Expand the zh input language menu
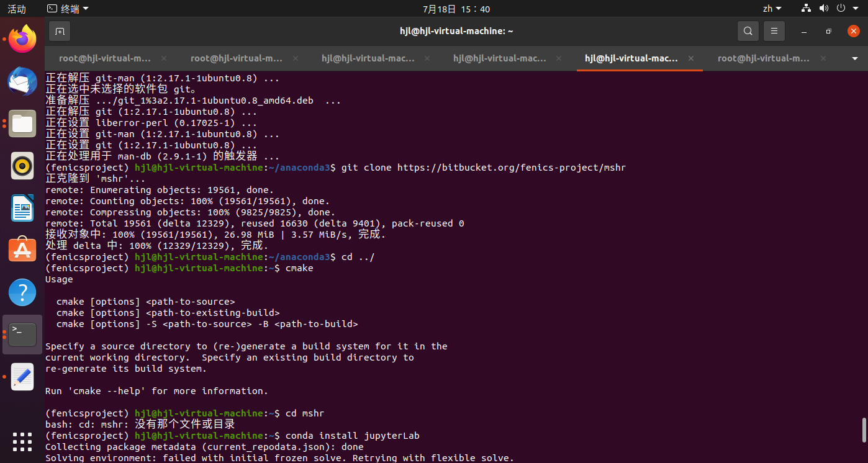 [x=772, y=8]
